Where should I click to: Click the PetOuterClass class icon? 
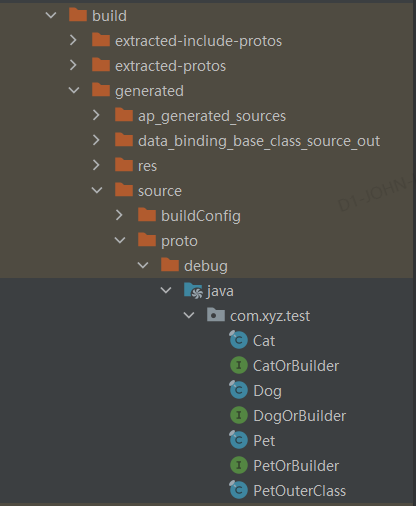click(x=239, y=490)
